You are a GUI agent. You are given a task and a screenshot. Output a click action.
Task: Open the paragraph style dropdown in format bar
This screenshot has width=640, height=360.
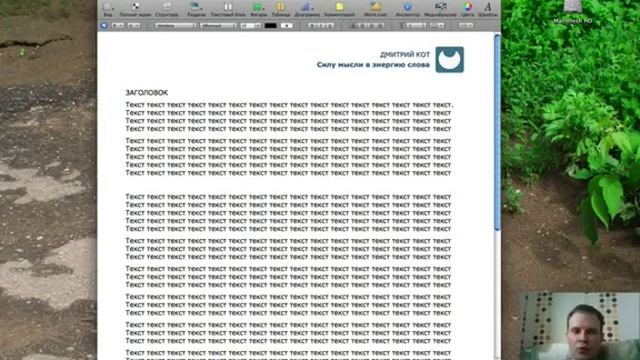pos(117,25)
